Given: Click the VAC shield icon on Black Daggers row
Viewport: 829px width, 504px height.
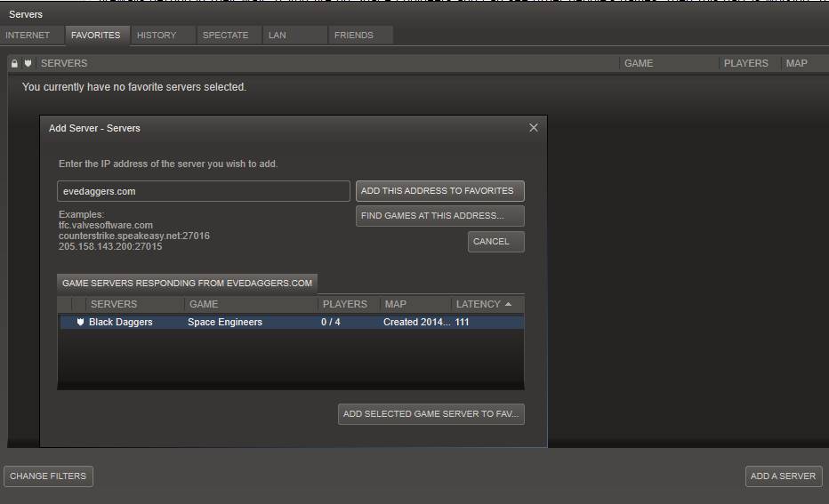Looking at the screenshot, I should click(80, 322).
